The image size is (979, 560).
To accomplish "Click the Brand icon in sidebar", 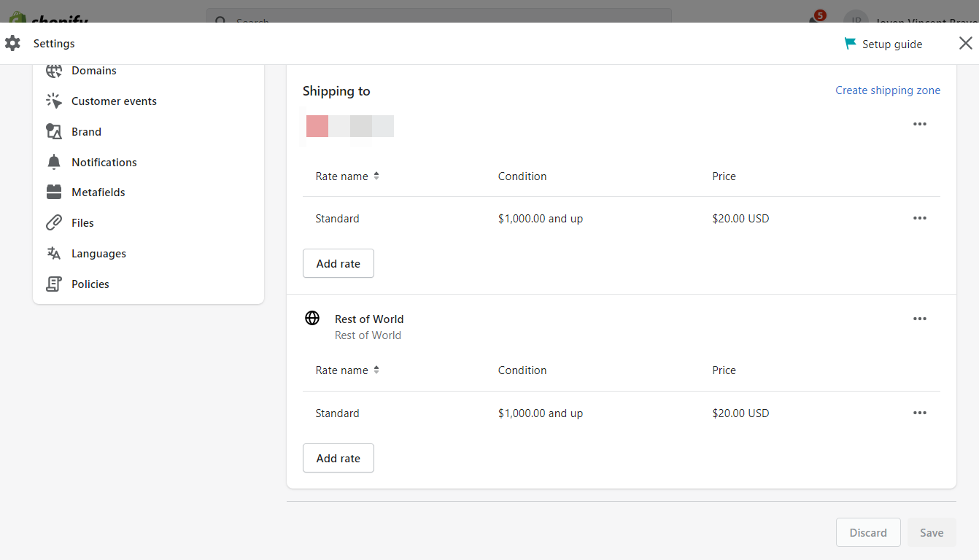I will [x=54, y=132].
